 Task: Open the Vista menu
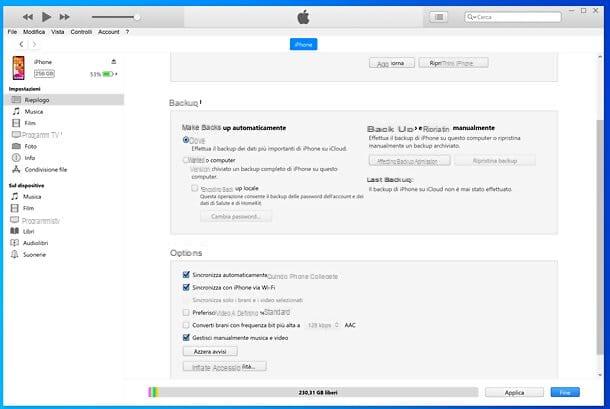coord(58,32)
